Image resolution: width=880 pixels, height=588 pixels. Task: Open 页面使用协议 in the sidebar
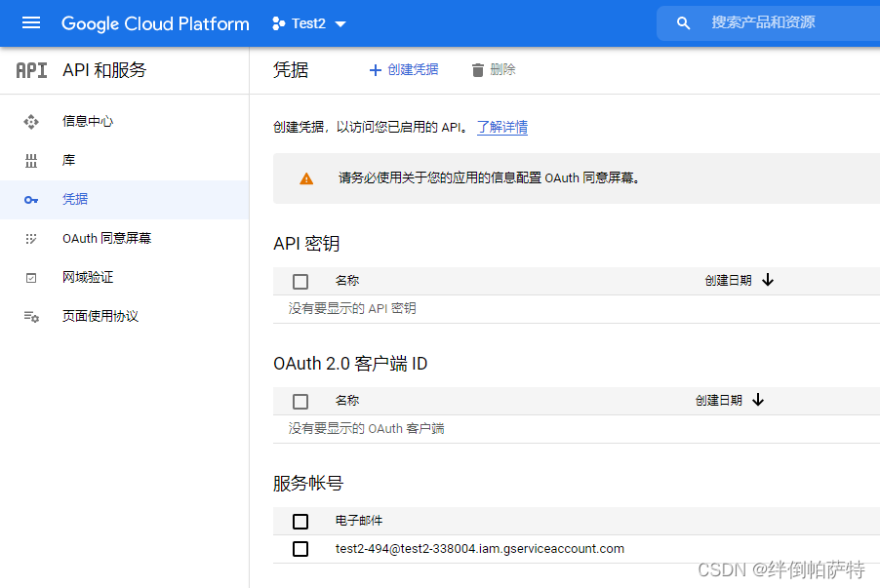pyautogui.click(x=124, y=317)
